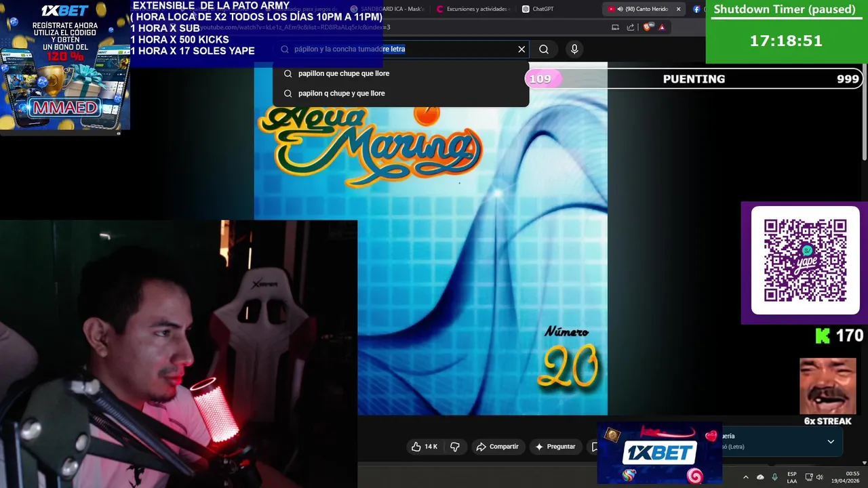Click the page's vertical scrollbar

coord(865,112)
